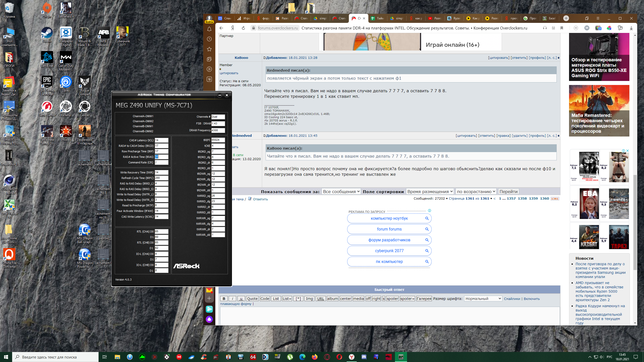Viewport: 644px width, 362px height.
Task: Go back using the browser arrow
Action: [221, 28]
